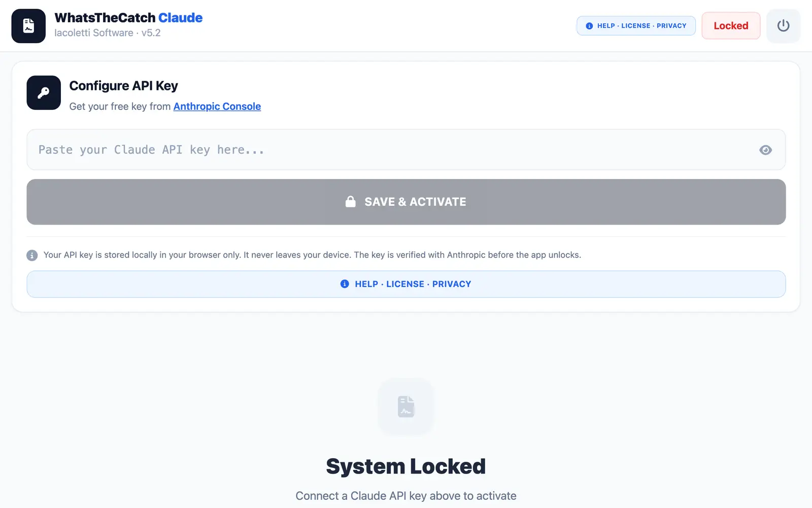Click the gray info icon beside storage notice
Screen dimensions: 812x508
pos(32,255)
